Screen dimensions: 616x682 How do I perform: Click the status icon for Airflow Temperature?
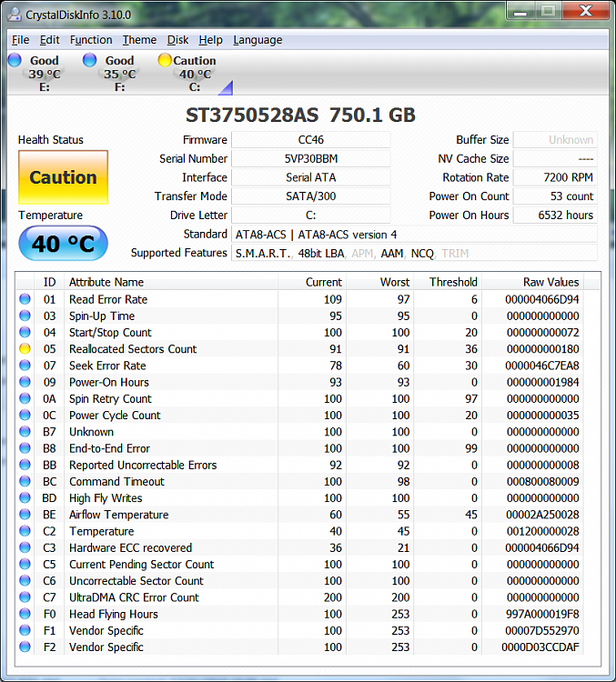tap(25, 514)
